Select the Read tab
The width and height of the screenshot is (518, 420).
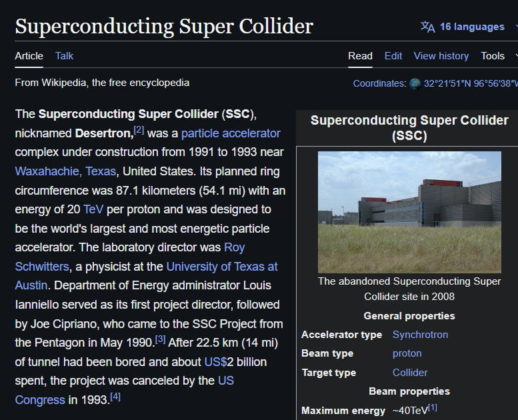point(360,56)
